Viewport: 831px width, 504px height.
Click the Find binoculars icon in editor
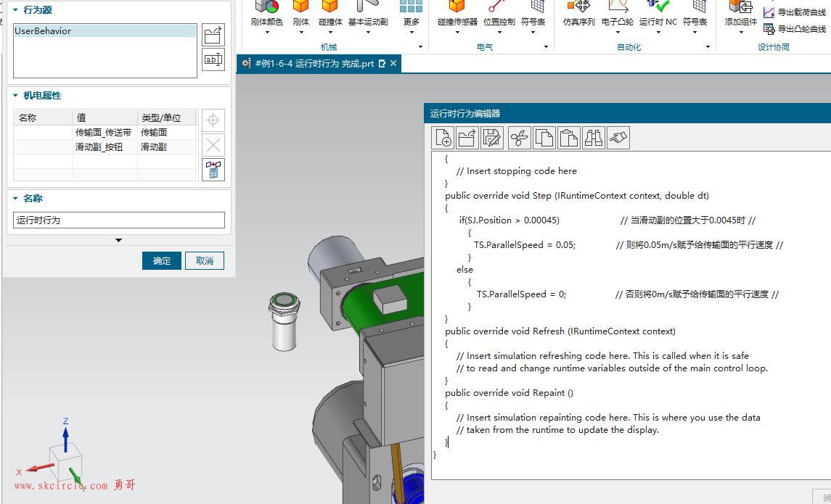[x=593, y=139]
